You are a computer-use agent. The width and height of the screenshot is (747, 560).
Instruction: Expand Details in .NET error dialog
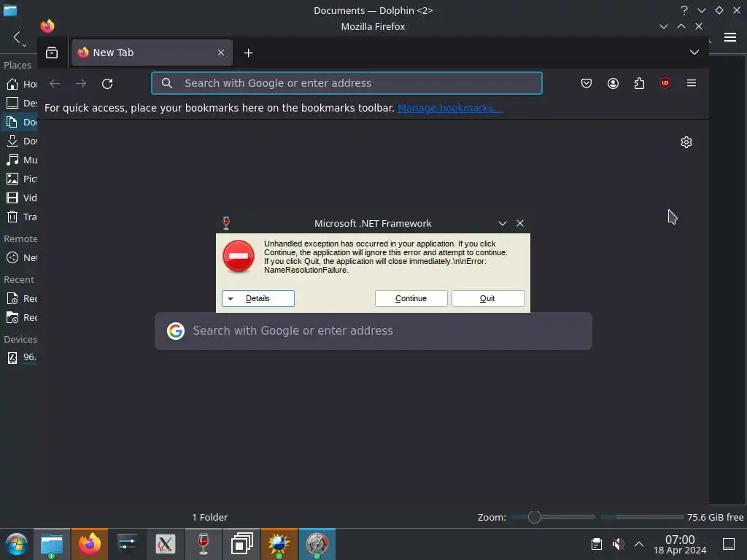258,298
